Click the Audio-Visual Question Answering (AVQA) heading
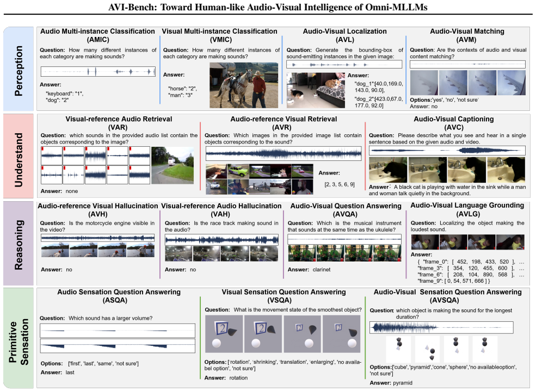 (x=346, y=210)
